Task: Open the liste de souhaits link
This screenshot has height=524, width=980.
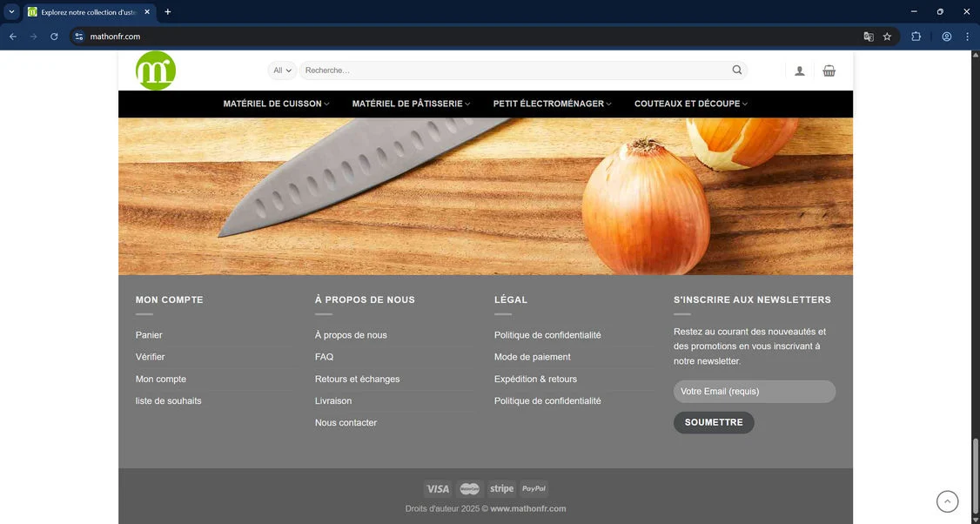Action: (169, 400)
